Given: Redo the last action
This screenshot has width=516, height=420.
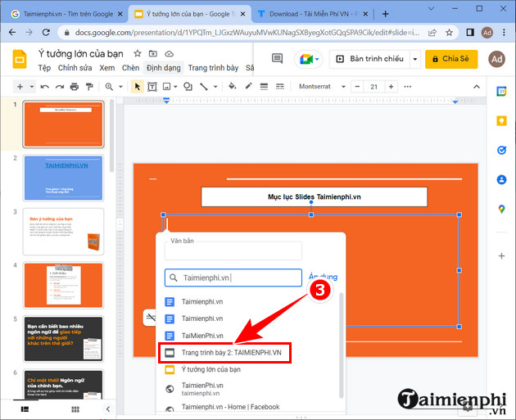Looking at the screenshot, I should [60, 87].
